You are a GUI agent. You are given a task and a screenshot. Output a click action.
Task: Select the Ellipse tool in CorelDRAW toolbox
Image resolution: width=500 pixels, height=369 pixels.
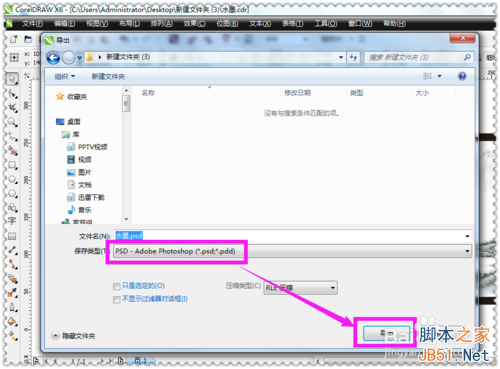pos(13,179)
